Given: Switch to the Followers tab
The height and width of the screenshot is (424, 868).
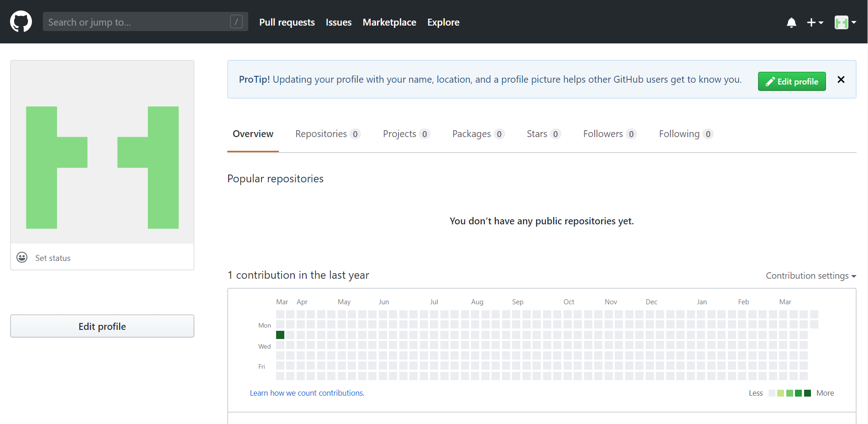Looking at the screenshot, I should coord(610,134).
